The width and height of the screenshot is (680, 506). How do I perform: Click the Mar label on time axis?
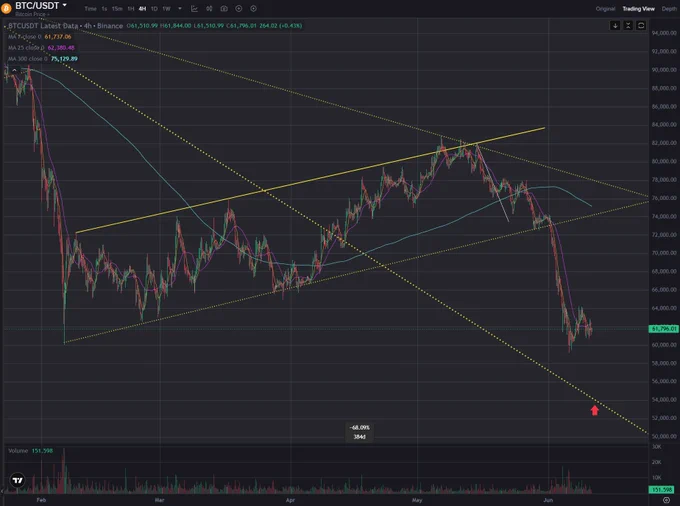click(x=160, y=500)
